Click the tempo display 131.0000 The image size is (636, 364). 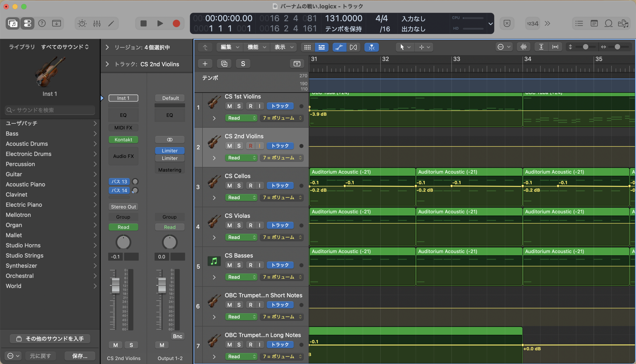(344, 18)
